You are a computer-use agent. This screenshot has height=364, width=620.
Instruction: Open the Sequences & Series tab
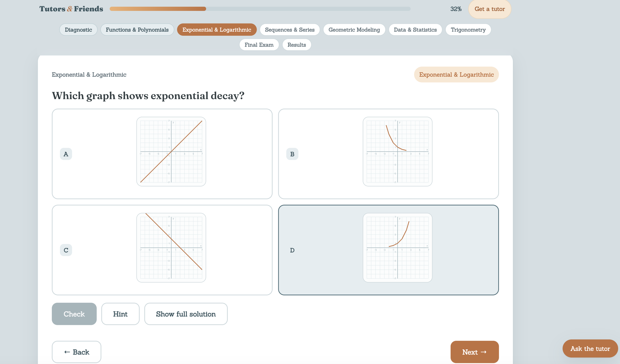(290, 30)
